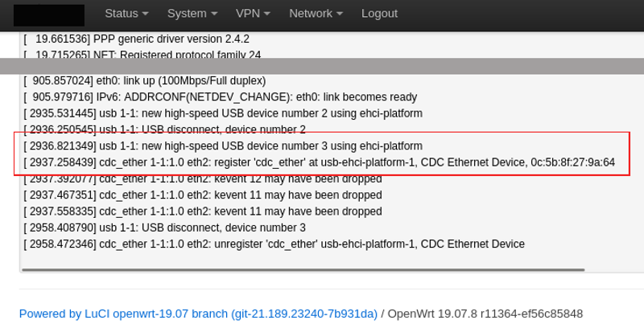Click the Logout link

[379, 14]
